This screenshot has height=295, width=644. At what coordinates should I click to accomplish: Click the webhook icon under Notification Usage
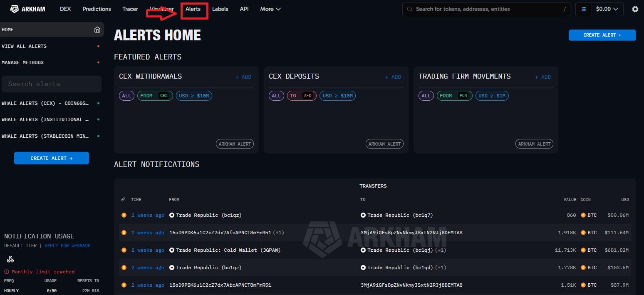point(10,259)
